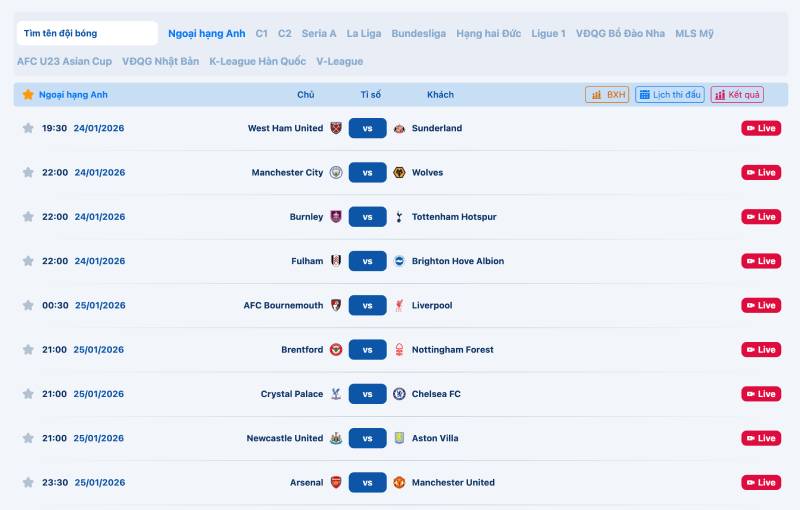Click the Chelsea FC team name
Image resolution: width=800 pixels, height=510 pixels.
click(436, 394)
